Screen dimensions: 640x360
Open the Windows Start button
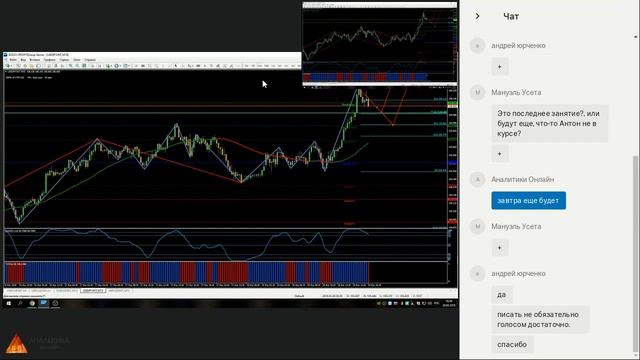8,303
